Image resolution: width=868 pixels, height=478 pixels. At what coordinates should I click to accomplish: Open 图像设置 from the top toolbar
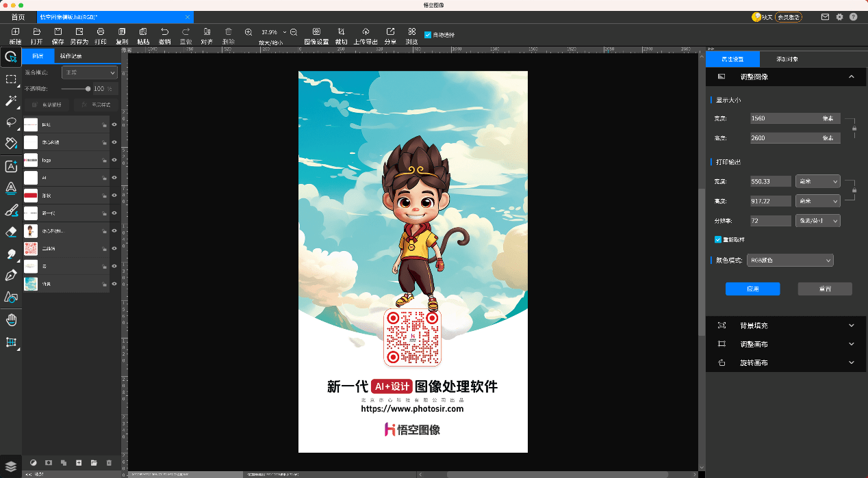click(x=316, y=35)
